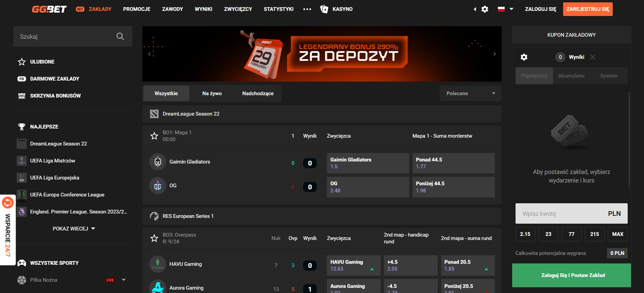Image resolution: width=644 pixels, height=293 pixels.
Task: Open the casino cards icon
Action: (324, 9)
